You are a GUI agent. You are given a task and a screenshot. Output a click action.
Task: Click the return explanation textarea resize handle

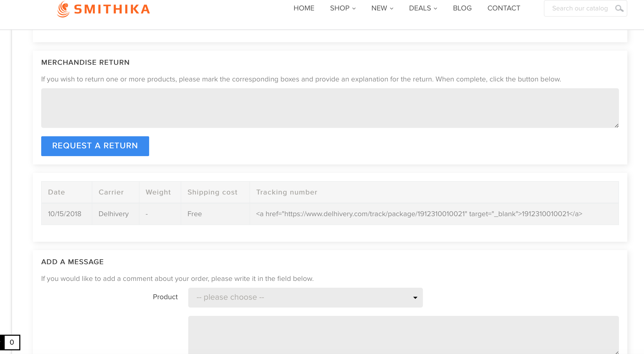click(616, 126)
